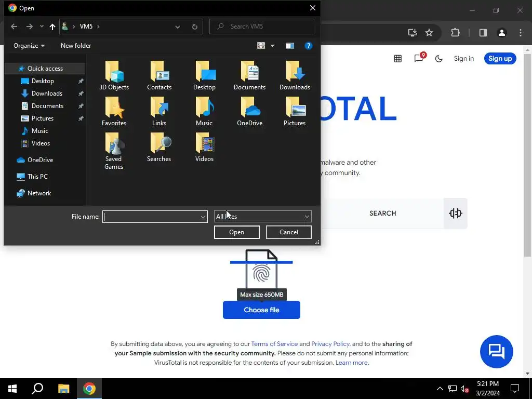
Task: Open the Contacts folder icon
Action: point(159,75)
